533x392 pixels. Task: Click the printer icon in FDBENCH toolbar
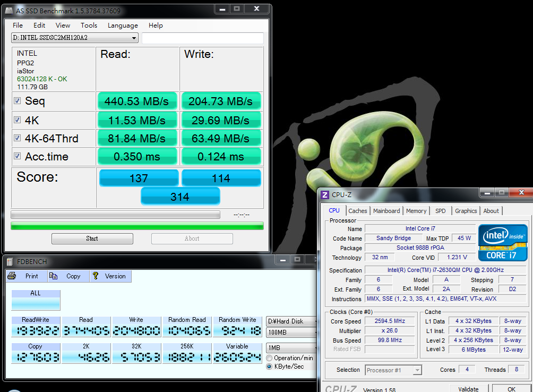pyautogui.click(x=12, y=276)
